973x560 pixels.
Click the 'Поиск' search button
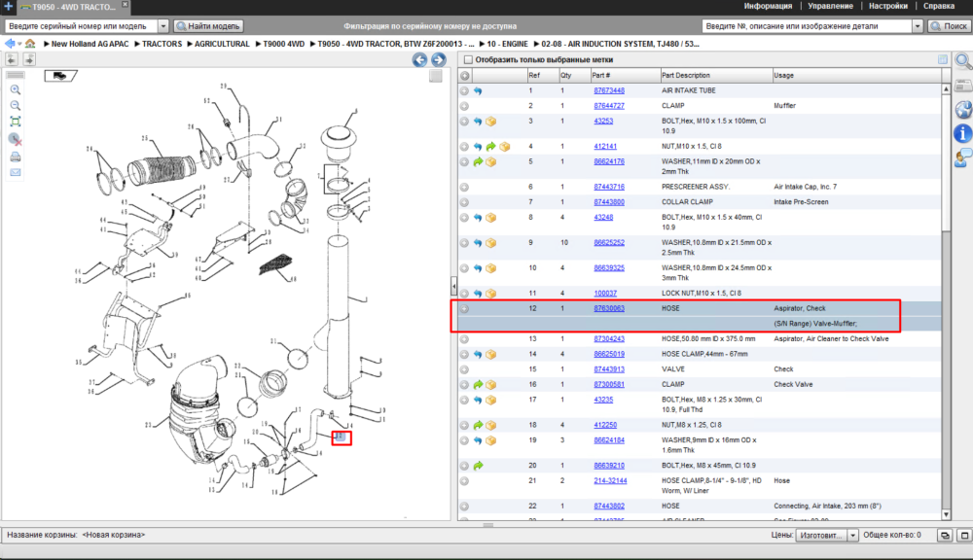tap(949, 26)
